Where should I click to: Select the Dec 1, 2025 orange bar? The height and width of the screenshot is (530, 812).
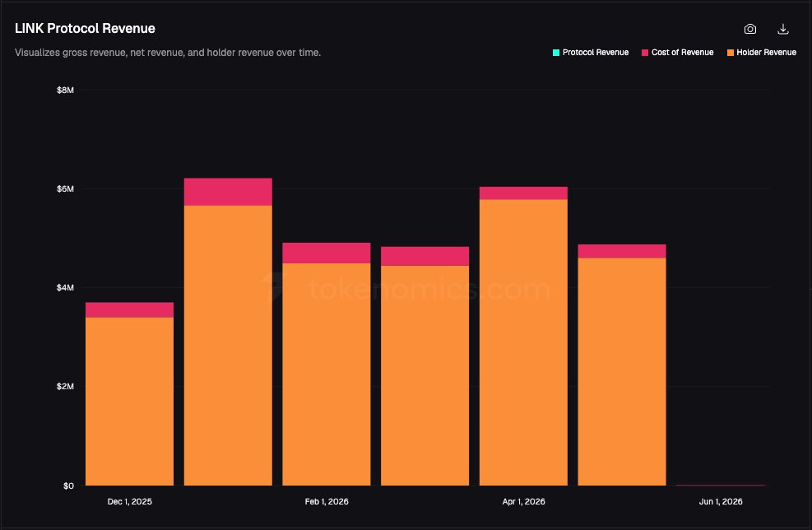(129, 402)
